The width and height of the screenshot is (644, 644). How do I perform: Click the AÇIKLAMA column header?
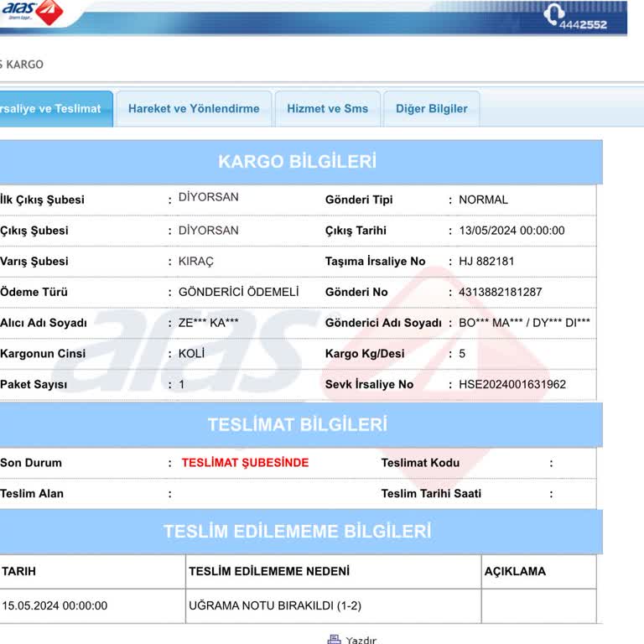pos(515,571)
